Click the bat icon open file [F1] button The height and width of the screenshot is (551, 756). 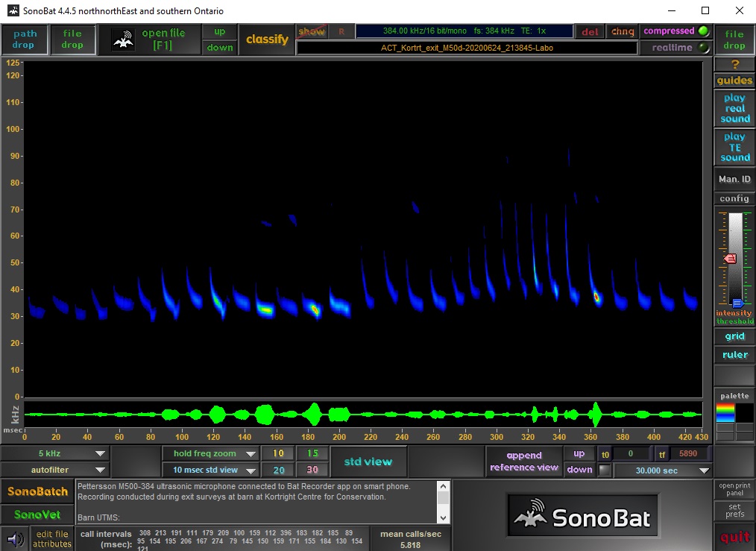click(x=149, y=40)
